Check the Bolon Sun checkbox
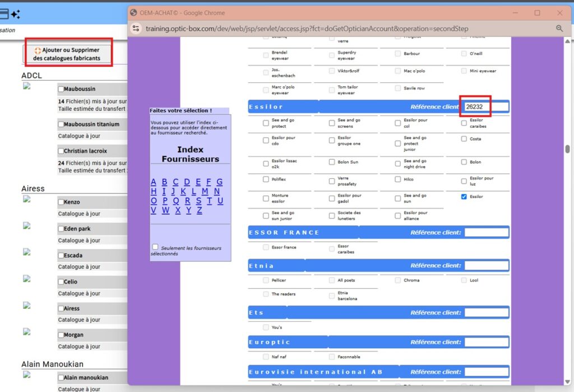 332,162
